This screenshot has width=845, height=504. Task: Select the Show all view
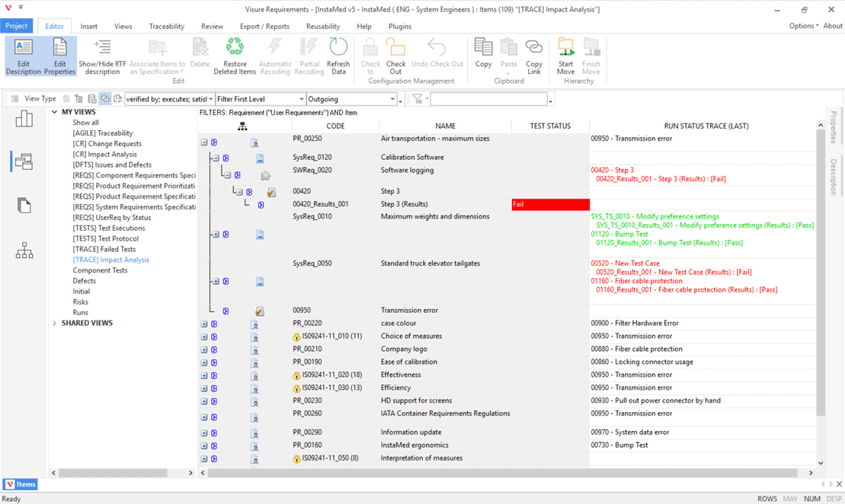pos(85,123)
